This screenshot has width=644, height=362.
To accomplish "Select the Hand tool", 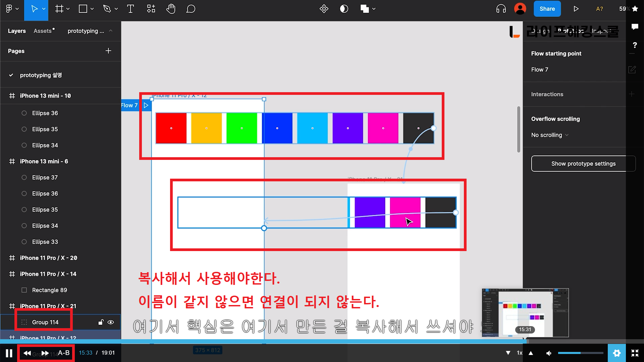I will 171,9.
